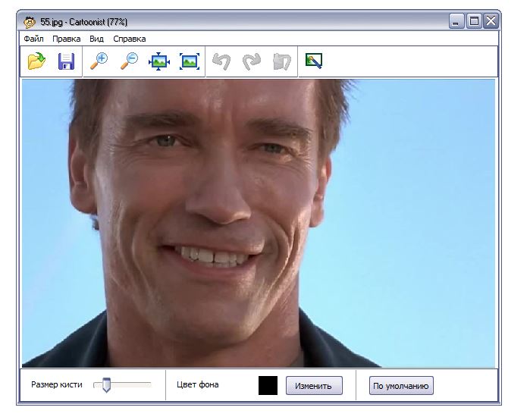Click the Cartoonist app icon in title bar
Screen dimensions: 530x420
point(30,22)
